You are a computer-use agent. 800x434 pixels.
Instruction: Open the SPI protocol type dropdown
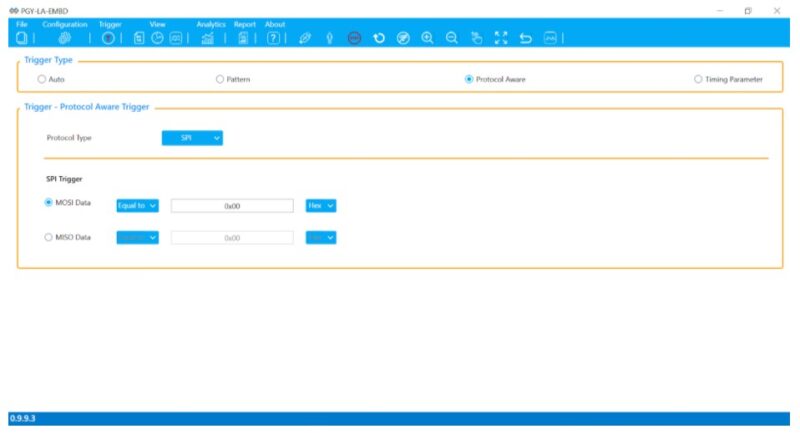192,138
